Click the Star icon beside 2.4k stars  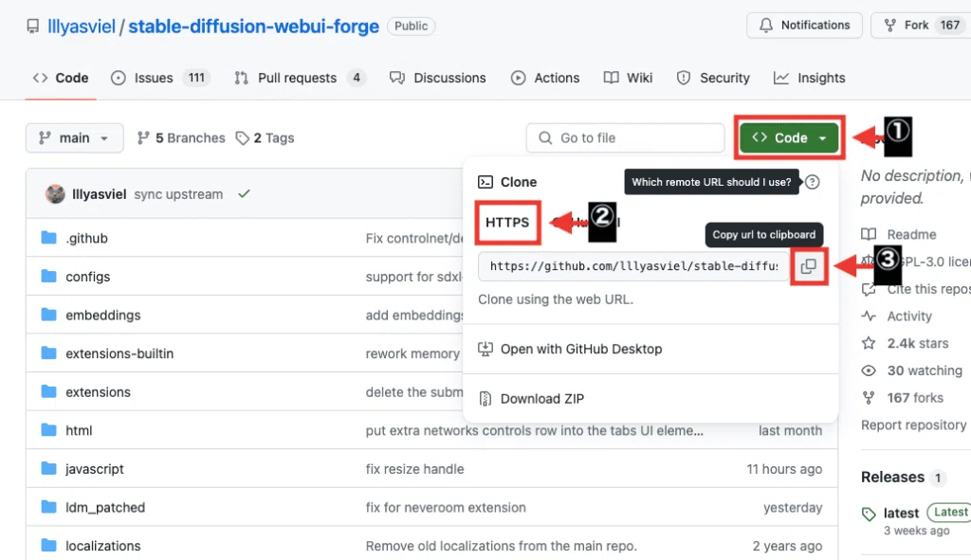point(869,343)
